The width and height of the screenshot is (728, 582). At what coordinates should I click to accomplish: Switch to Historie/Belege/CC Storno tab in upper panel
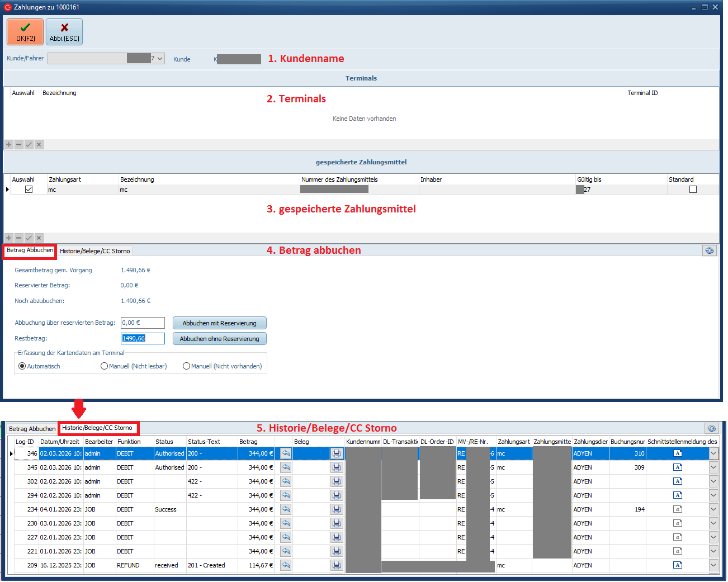click(x=94, y=251)
